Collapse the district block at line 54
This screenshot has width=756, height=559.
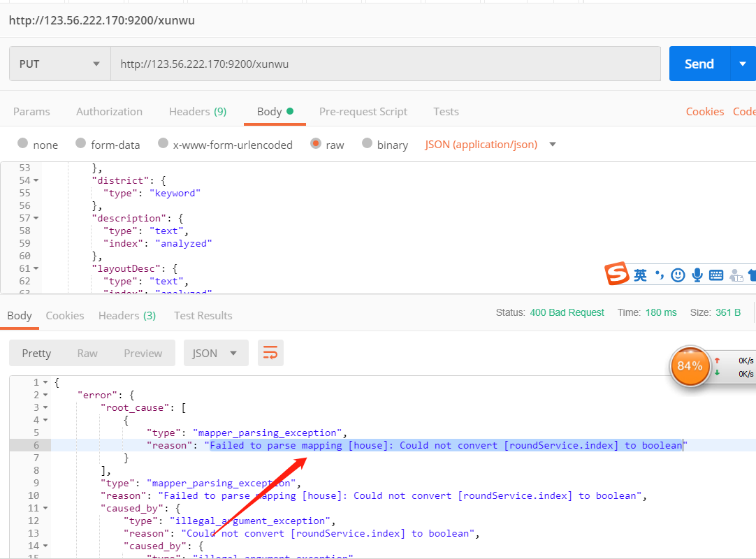click(x=36, y=180)
